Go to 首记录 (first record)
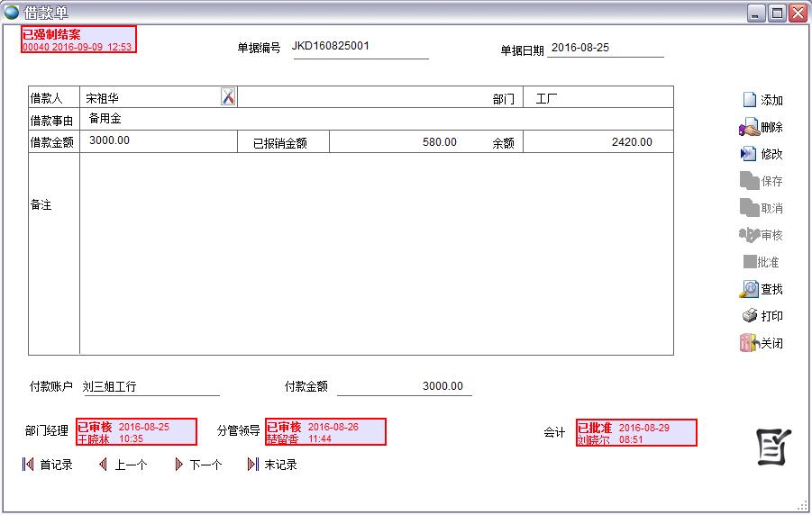Viewport: 812px width, 515px height. pyautogui.click(x=28, y=465)
